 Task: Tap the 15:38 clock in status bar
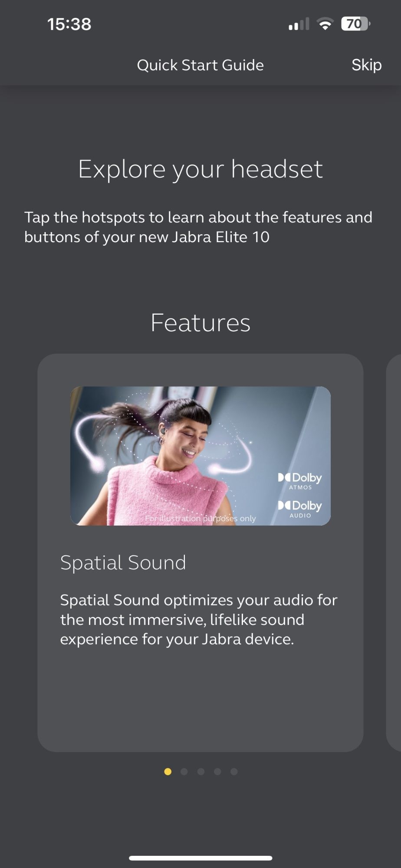69,24
